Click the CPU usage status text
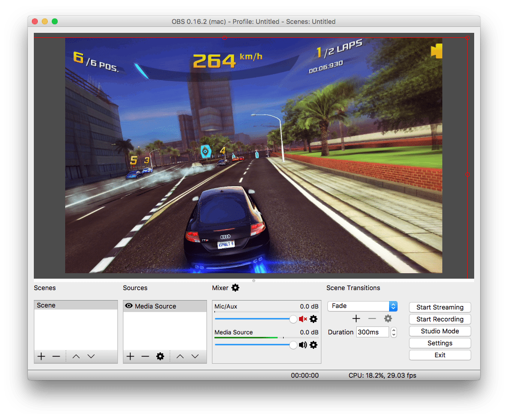 coord(382,375)
